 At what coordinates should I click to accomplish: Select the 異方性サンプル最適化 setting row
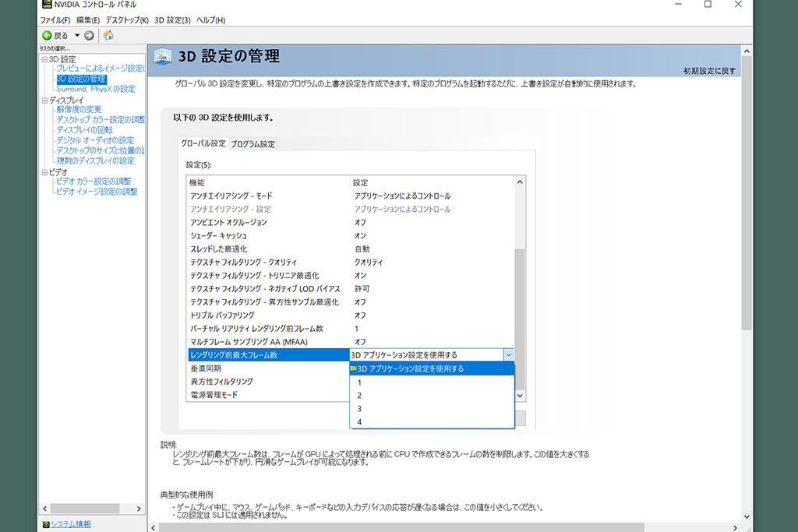point(351,301)
